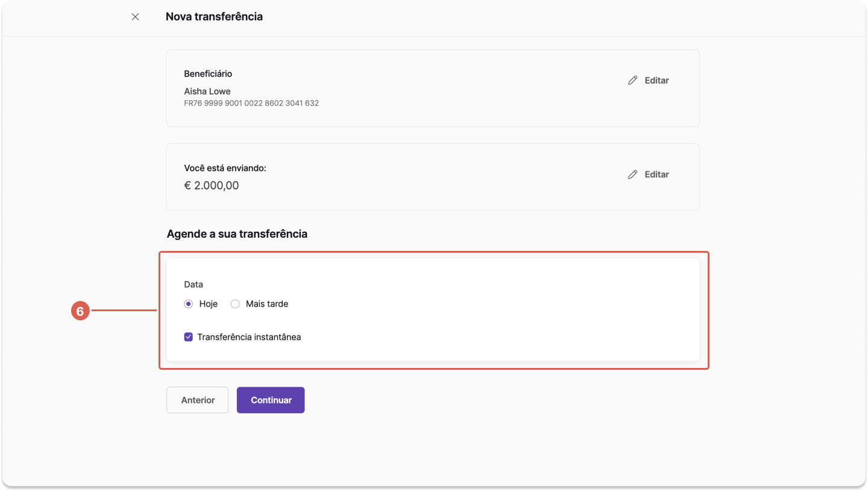Close the Nova transferência dialog
The height and width of the screenshot is (491, 868).
(135, 17)
